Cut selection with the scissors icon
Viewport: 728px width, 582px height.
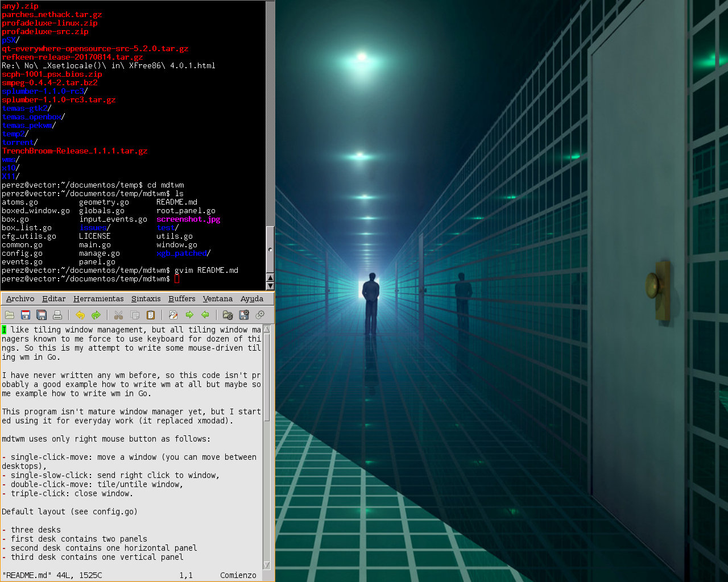(119, 315)
